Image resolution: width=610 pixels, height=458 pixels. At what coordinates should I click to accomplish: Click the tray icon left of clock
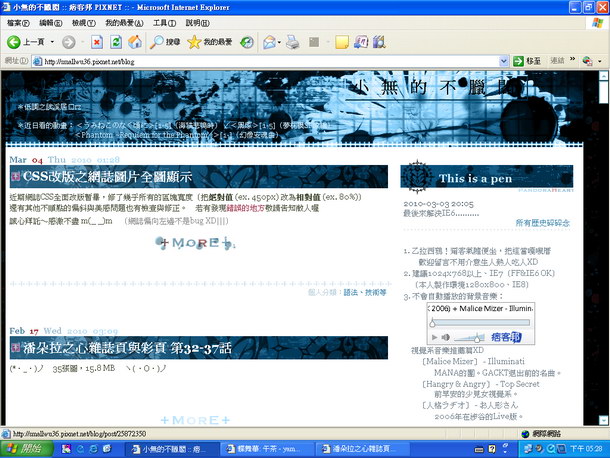point(561,449)
